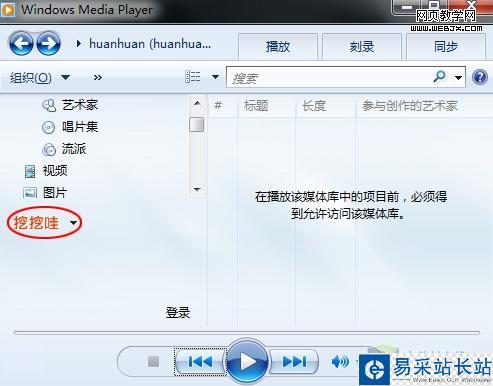Open help with the question mark icon
This screenshot has width=493, height=386.
[480, 77]
